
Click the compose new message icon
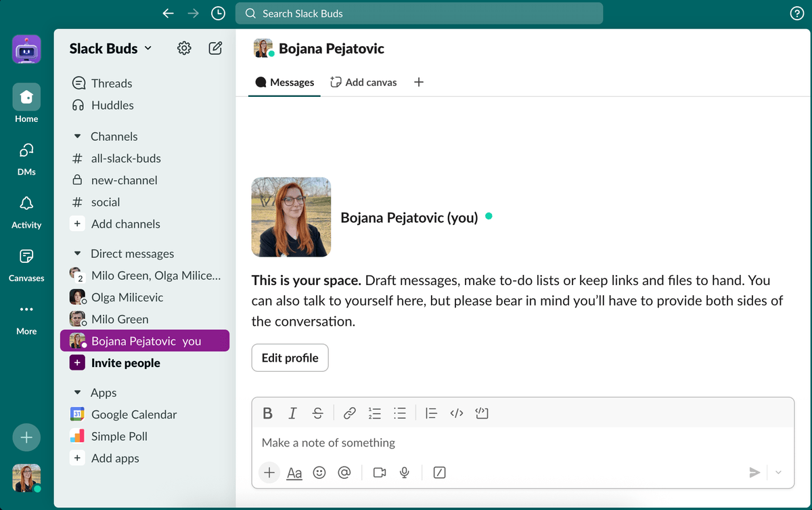click(215, 48)
